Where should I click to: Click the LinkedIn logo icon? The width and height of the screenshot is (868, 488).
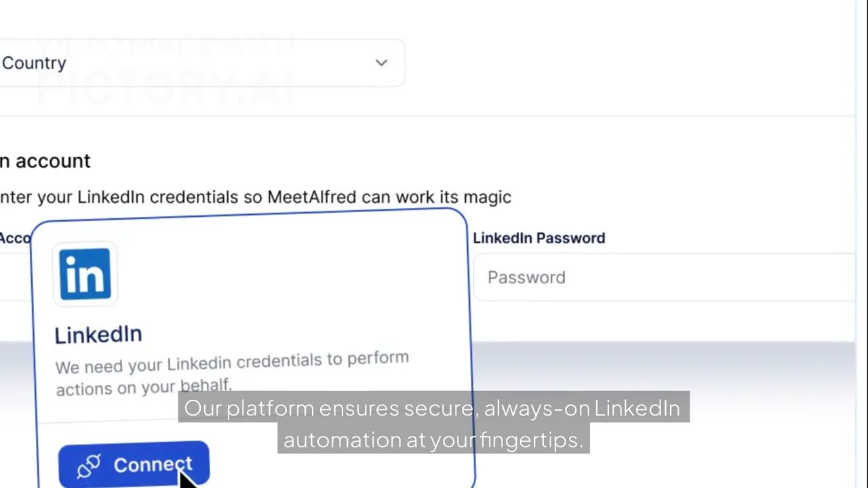click(85, 274)
